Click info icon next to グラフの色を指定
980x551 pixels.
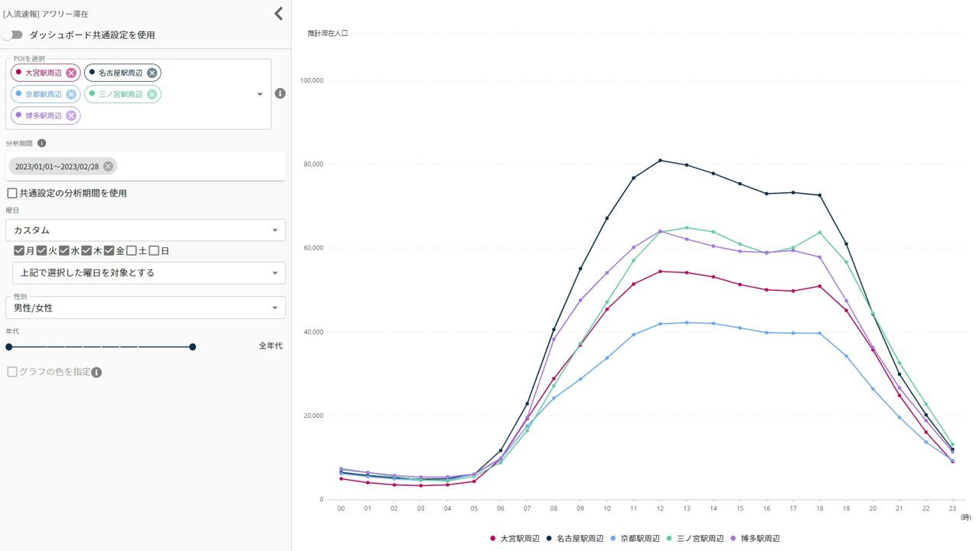96,373
